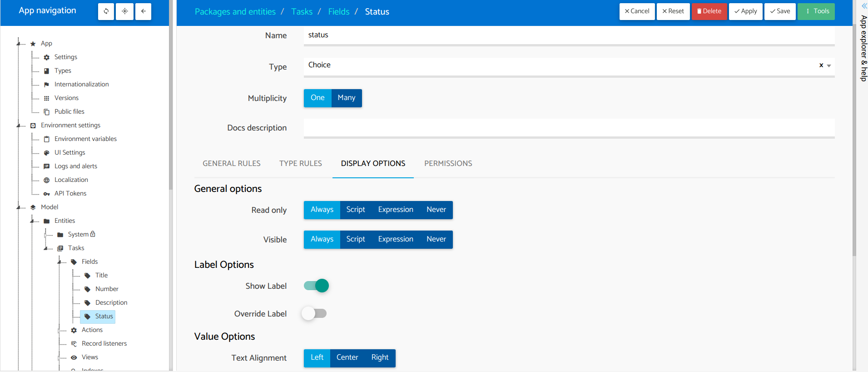Viewport: 868px width, 372px height.
Task: Open the Display Options tab
Action: pyautogui.click(x=373, y=163)
